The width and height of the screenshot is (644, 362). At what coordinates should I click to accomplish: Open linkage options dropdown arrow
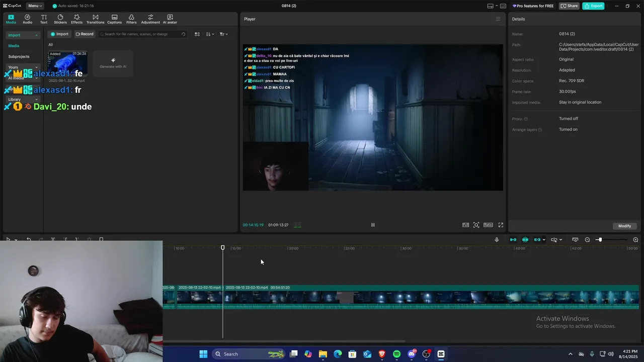[544, 240]
